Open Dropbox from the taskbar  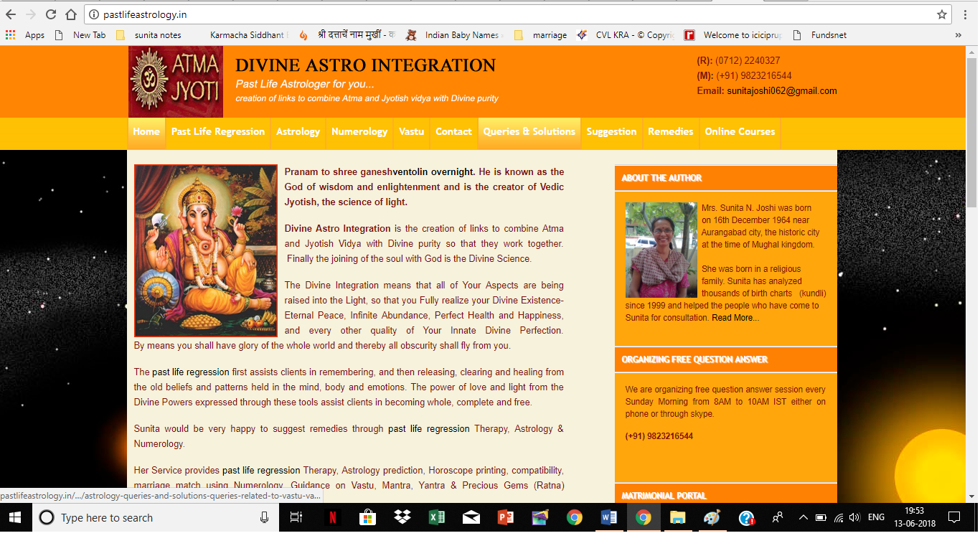[402, 517]
